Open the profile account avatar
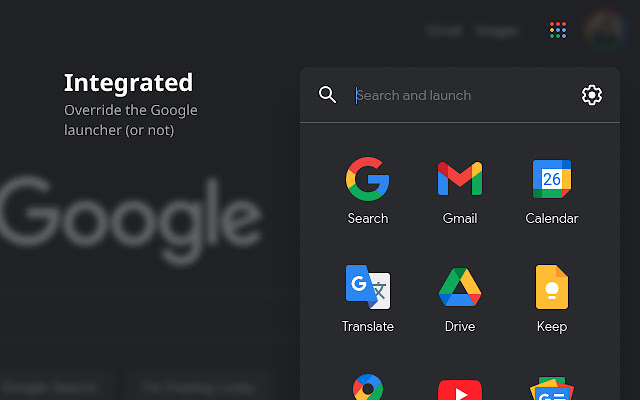Viewport: 640px width, 400px height. coord(604,30)
